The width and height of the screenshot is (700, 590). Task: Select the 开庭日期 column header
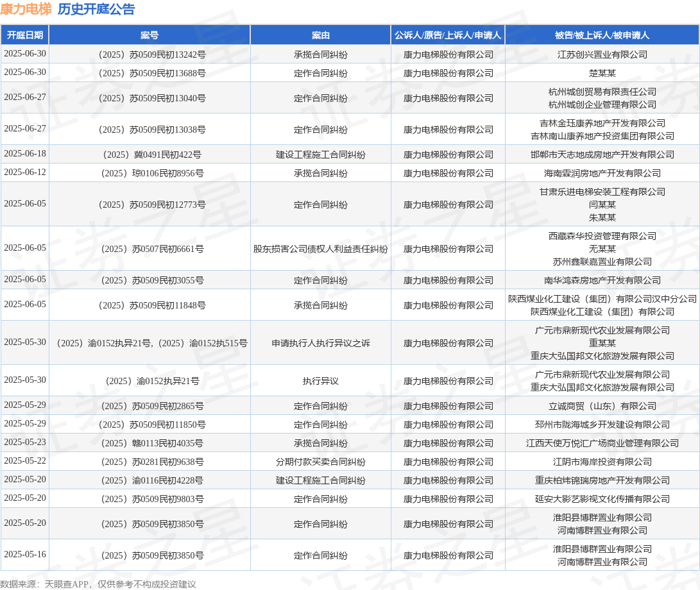(25, 35)
